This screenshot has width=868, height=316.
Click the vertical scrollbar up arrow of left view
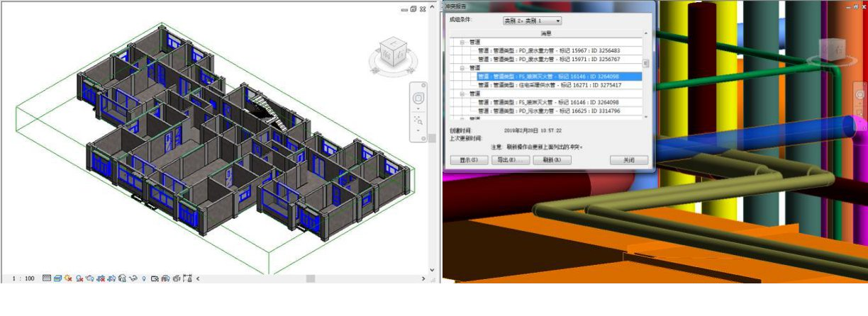pyautogui.click(x=433, y=7)
